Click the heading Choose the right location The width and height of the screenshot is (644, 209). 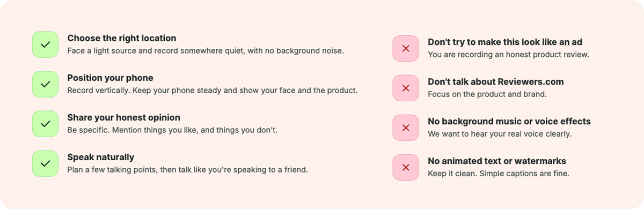[122, 39]
